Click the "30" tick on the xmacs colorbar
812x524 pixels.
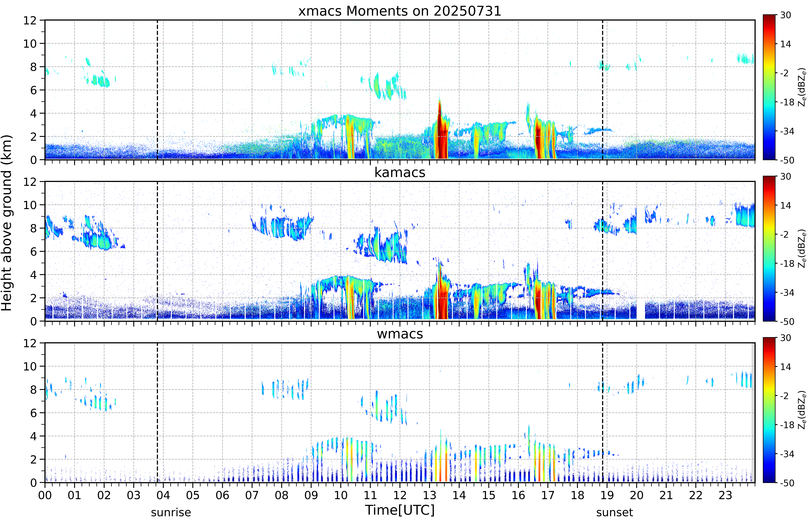(785, 15)
